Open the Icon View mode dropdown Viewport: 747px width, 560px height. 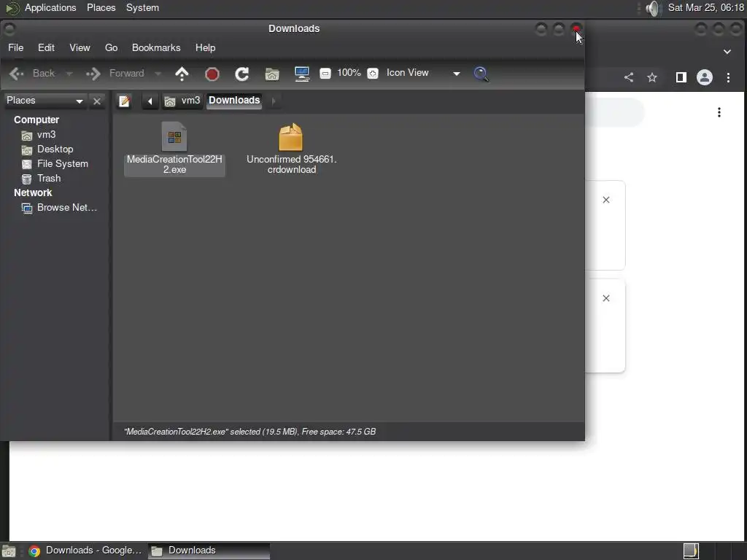[x=423, y=73]
